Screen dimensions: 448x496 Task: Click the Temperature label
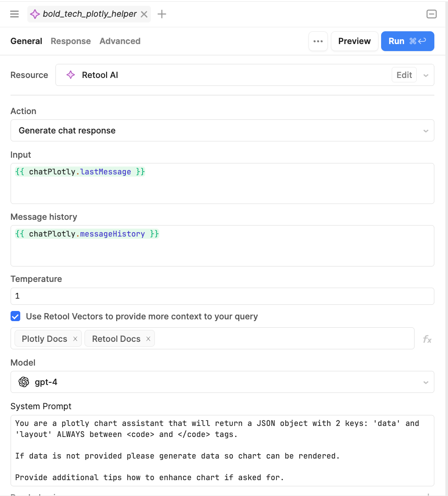36,279
